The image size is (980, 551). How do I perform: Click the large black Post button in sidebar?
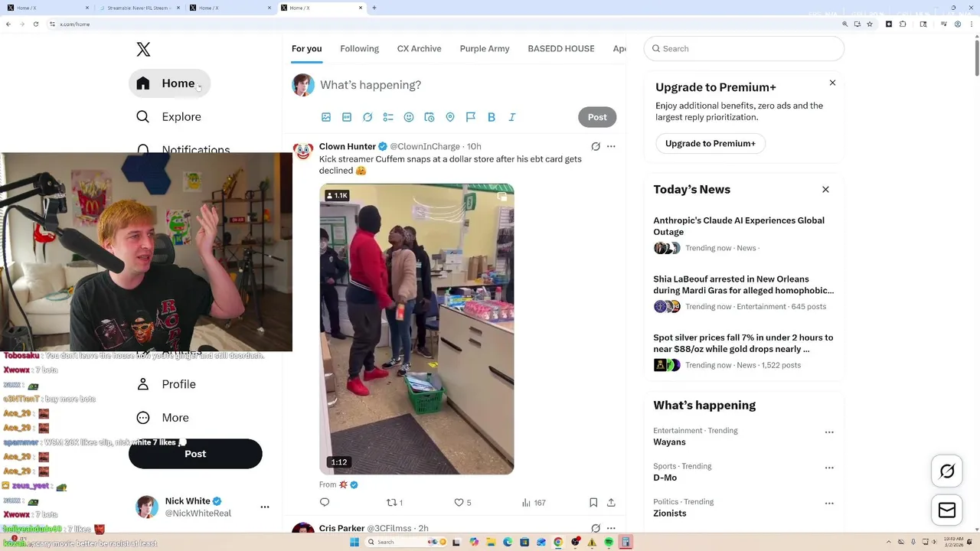tap(195, 454)
